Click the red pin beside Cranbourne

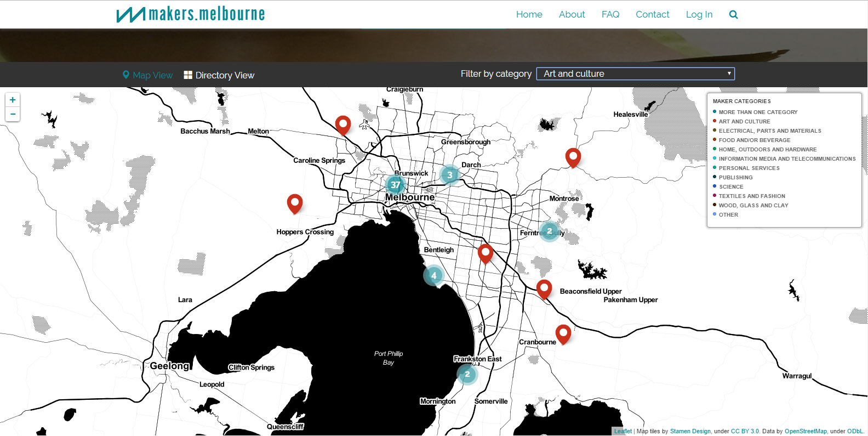pyautogui.click(x=563, y=333)
